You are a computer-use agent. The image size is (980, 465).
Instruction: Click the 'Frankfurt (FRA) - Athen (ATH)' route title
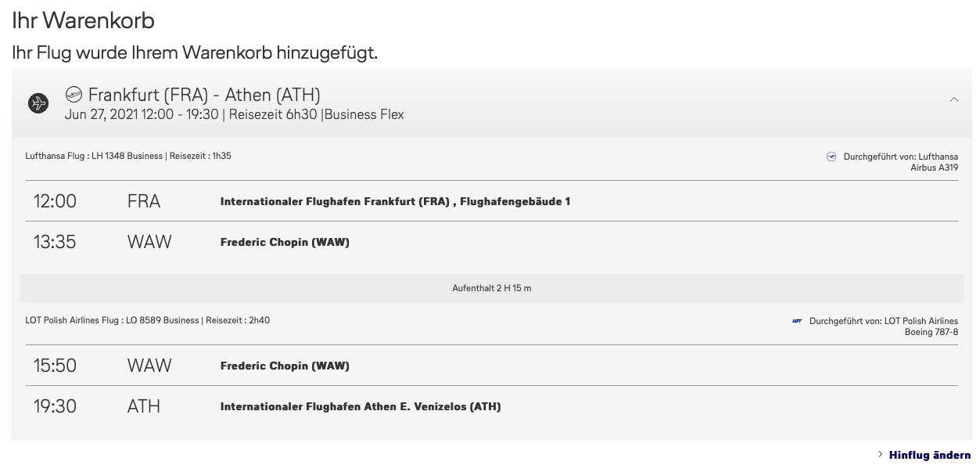coord(204,95)
